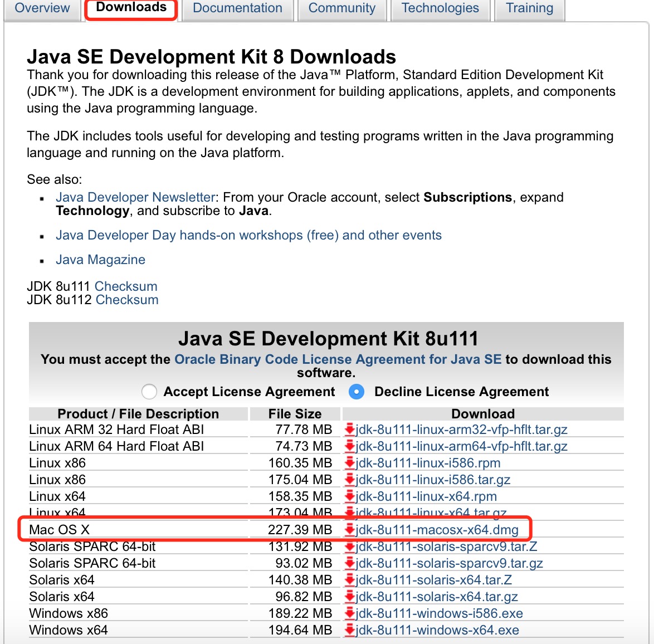Click download arrow icon for jdk-8u111-linux-arm32-vfp-hflt.tar.gz
The width and height of the screenshot is (654, 644).
349,429
